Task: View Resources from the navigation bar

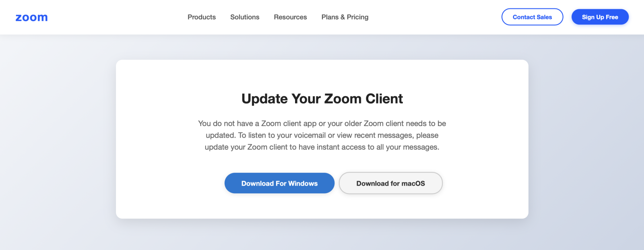Action: click(x=290, y=17)
